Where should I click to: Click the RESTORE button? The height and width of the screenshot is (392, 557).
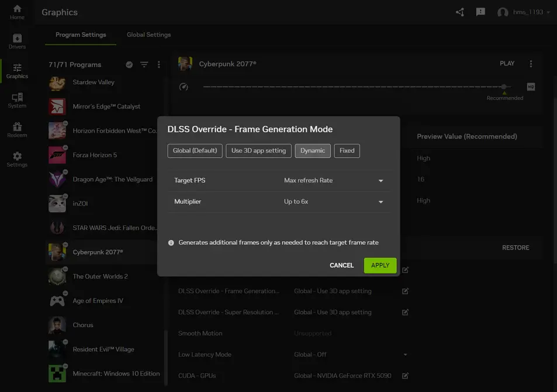[516, 248]
